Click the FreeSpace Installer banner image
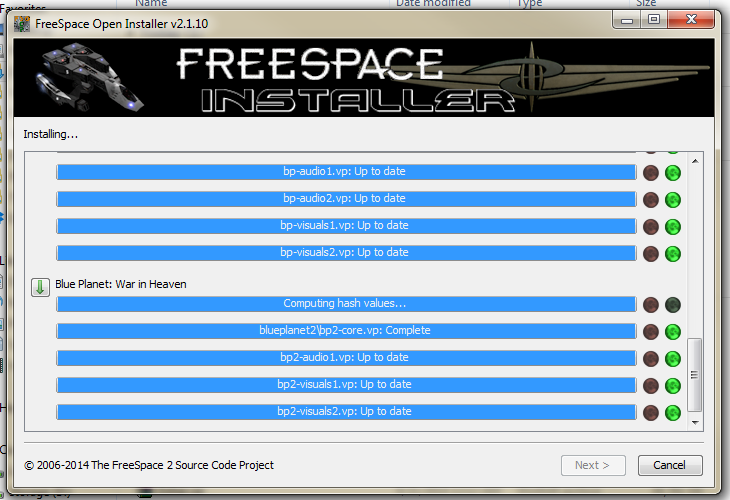 pyautogui.click(x=364, y=78)
